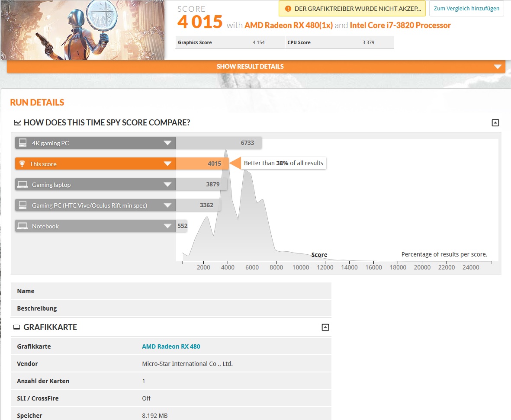This screenshot has width=511, height=420.
Task: Click the SLI / CrossFire Off value
Action: point(146,398)
